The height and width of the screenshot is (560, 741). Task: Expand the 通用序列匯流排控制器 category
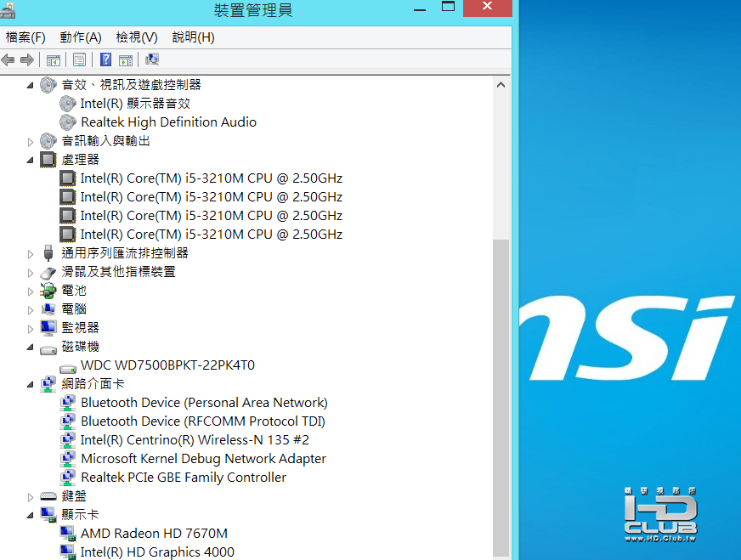[x=31, y=254]
